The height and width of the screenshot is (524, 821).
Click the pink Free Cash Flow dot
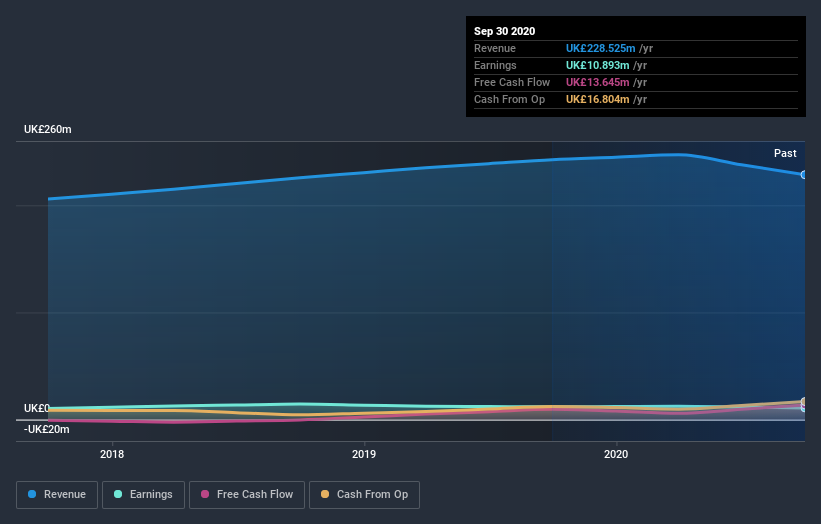(205, 494)
